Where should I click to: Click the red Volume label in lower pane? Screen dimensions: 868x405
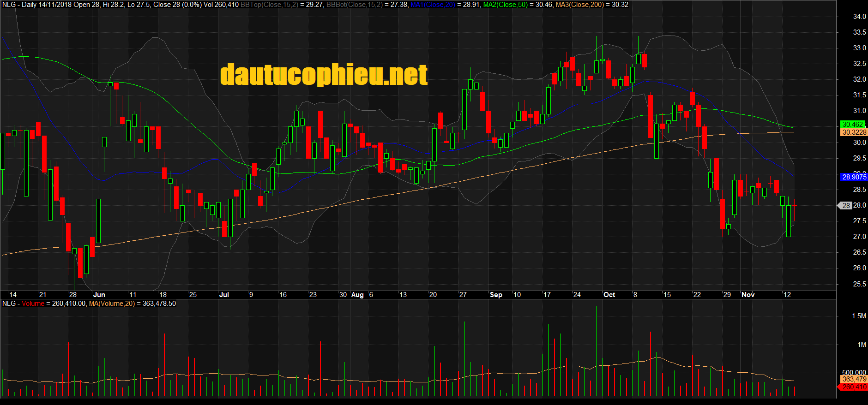[x=33, y=304]
